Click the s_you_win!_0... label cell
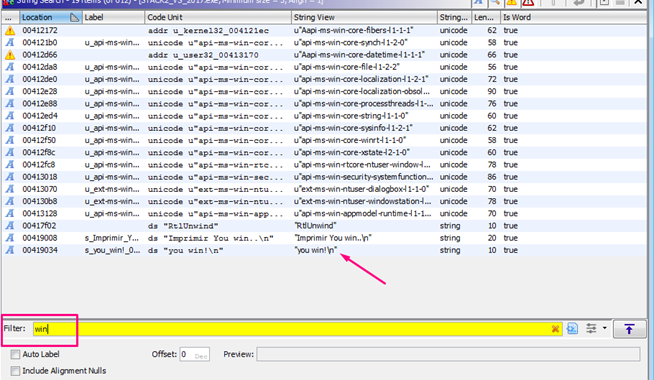The height and width of the screenshot is (380, 654). click(x=113, y=250)
